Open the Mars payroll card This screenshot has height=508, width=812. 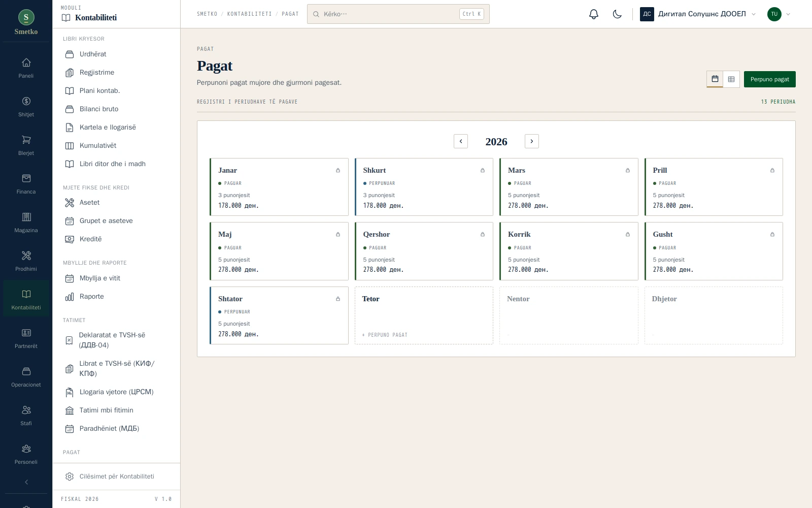coord(568,187)
